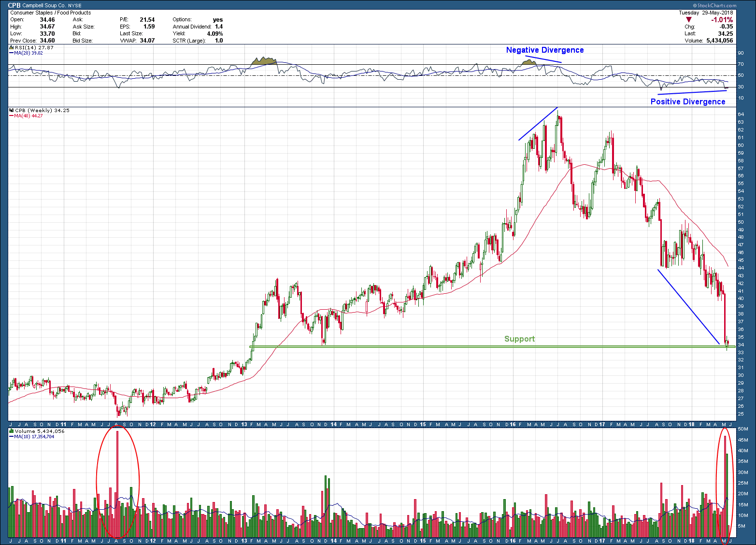Click the red down-triangle price change icon
The height and width of the screenshot is (545, 756).
pos(689,20)
